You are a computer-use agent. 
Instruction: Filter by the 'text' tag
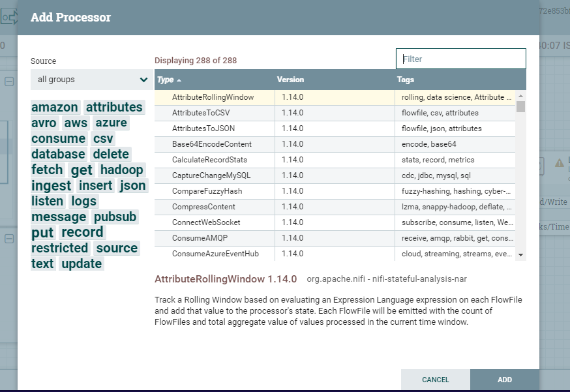point(42,264)
